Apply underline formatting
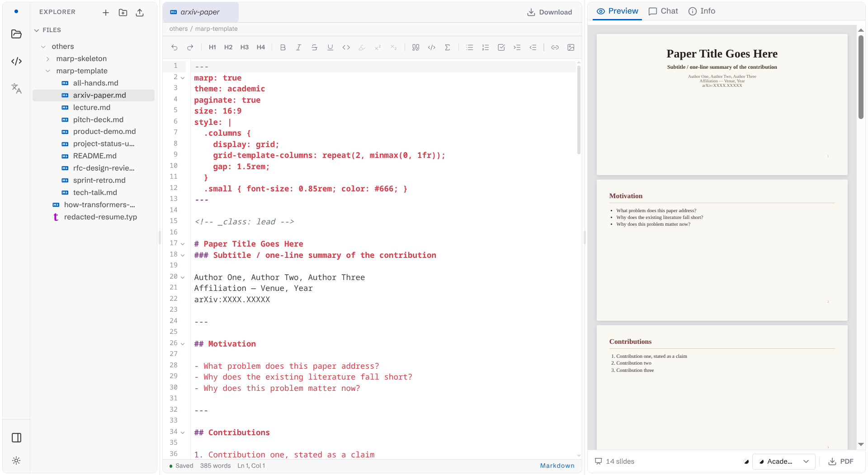The width and height of the screenshot is (868, 475). point(330,47)
